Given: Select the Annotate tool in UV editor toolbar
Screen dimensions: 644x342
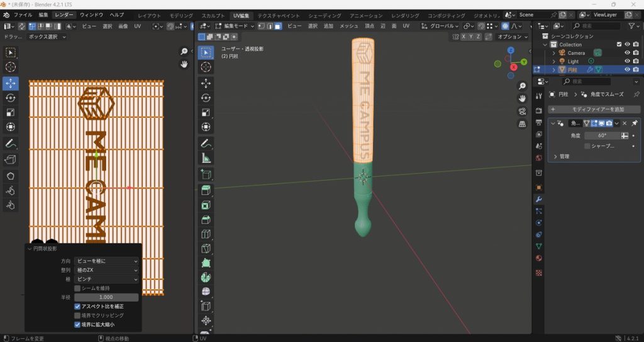Looking at the screenshot, I should click(10, 144).
